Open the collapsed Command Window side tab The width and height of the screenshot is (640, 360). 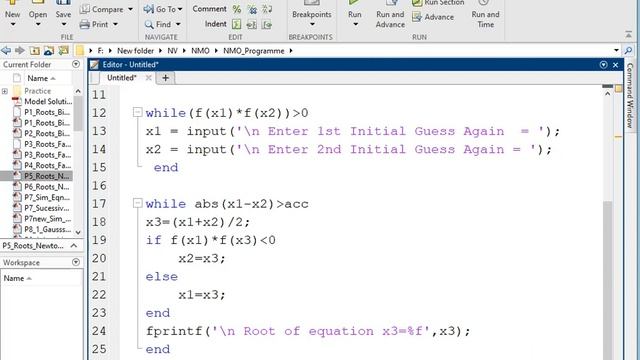pyautogui.click(x=630, y=96)
